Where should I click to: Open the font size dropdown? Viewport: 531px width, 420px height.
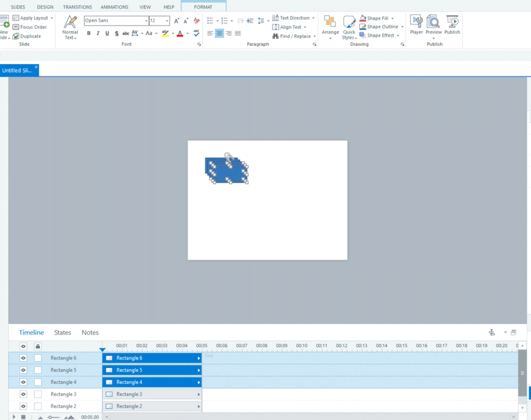click(x=167, y=21)
